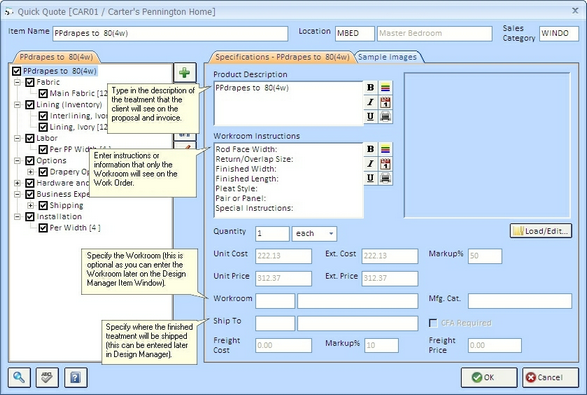Click the Mfg. Cat. field

[x=520, y=301]
